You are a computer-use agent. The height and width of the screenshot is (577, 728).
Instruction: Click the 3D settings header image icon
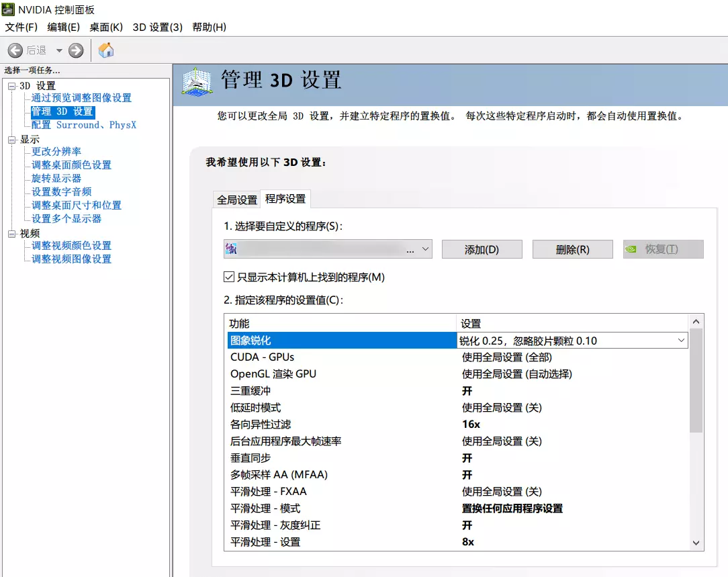click(197, 82)
